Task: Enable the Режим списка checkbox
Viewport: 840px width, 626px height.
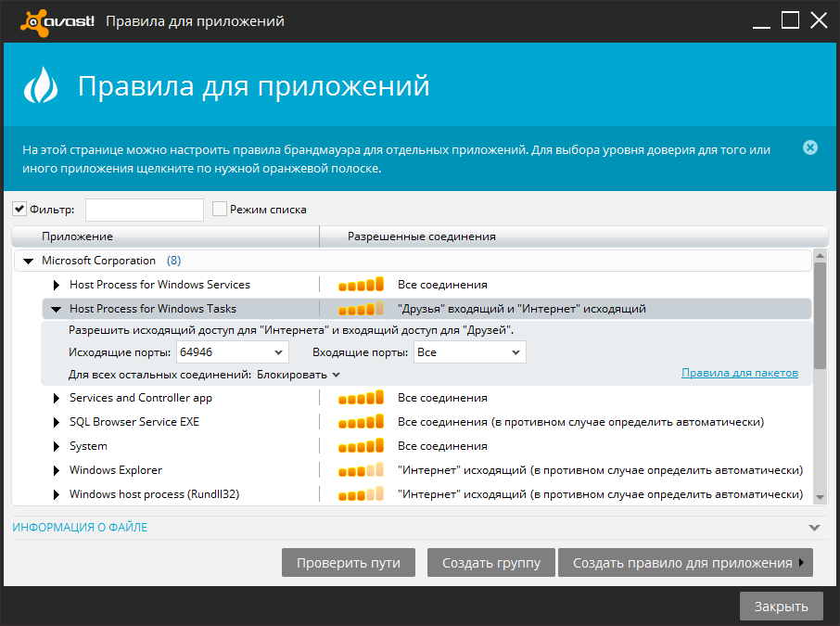Action: pos(219,209)
